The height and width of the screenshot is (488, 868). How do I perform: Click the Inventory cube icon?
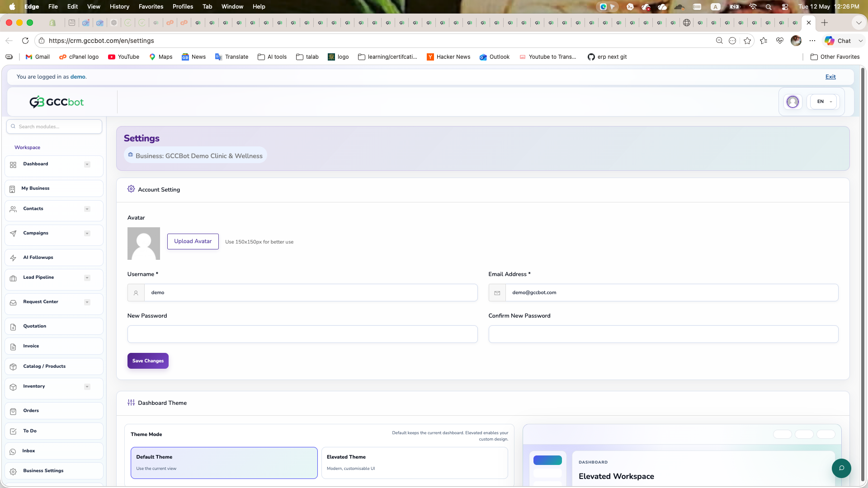(13, 387)
